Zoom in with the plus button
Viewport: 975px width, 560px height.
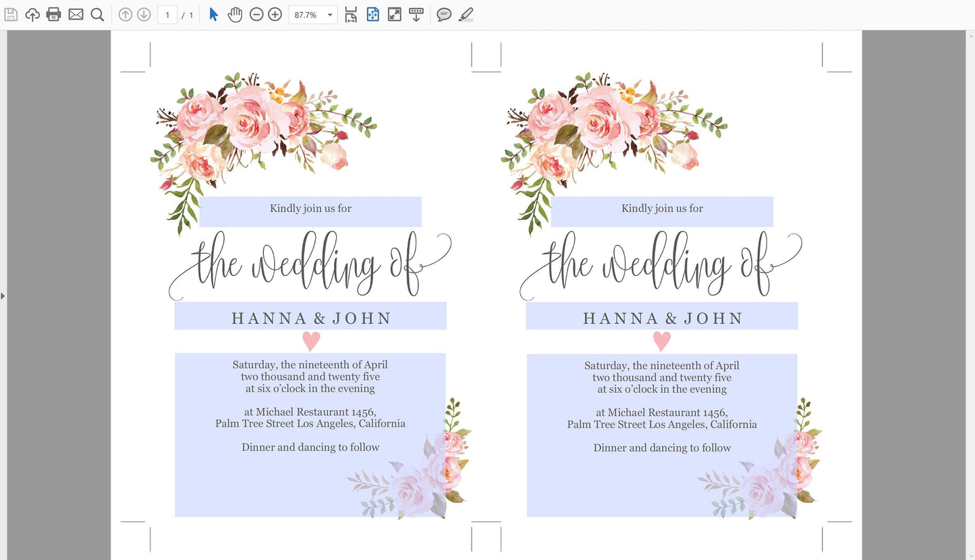point(275,14)
